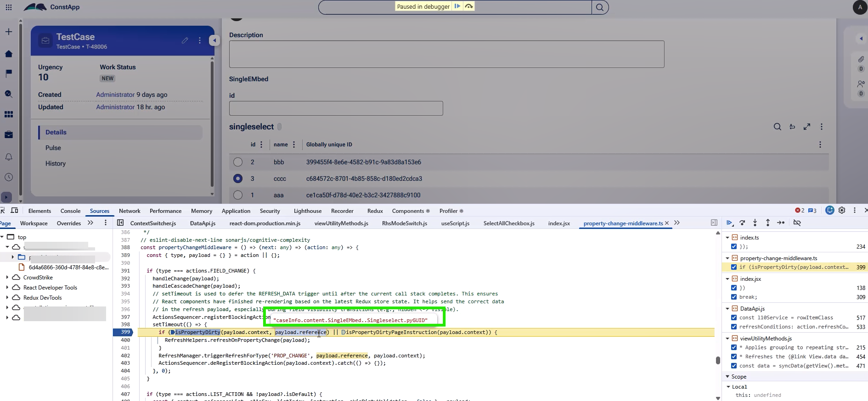Select radio button for row bbb
Viewport: 868px width, 401px height.
click(x=237, y=162)
